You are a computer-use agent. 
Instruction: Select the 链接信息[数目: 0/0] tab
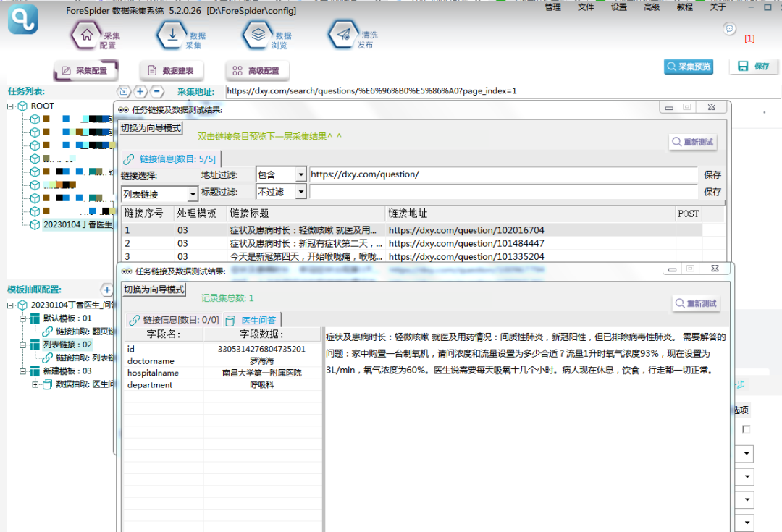tap(174, 320)
